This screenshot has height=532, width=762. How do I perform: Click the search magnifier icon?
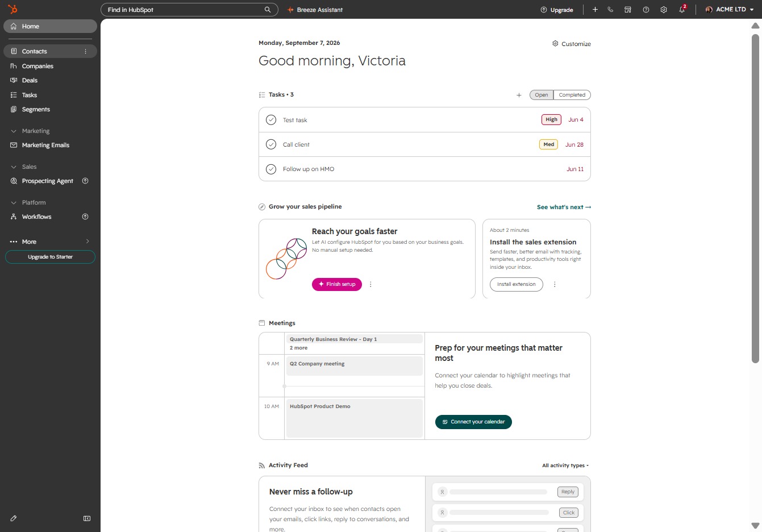coord(268,10)
